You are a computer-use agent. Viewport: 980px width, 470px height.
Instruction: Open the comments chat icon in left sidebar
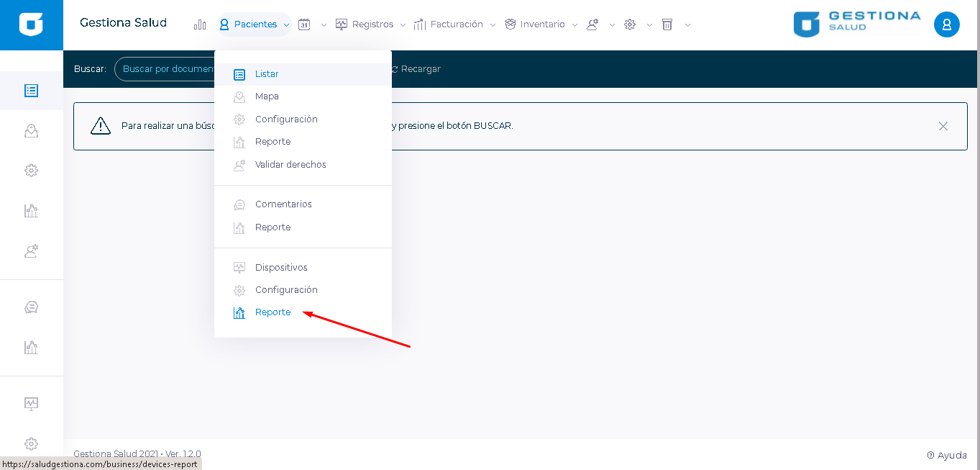(31, 307)
